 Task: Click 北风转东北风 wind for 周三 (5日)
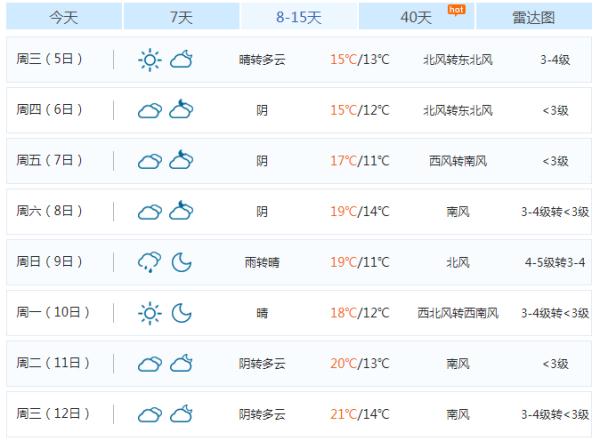click(x=458, y=60)
